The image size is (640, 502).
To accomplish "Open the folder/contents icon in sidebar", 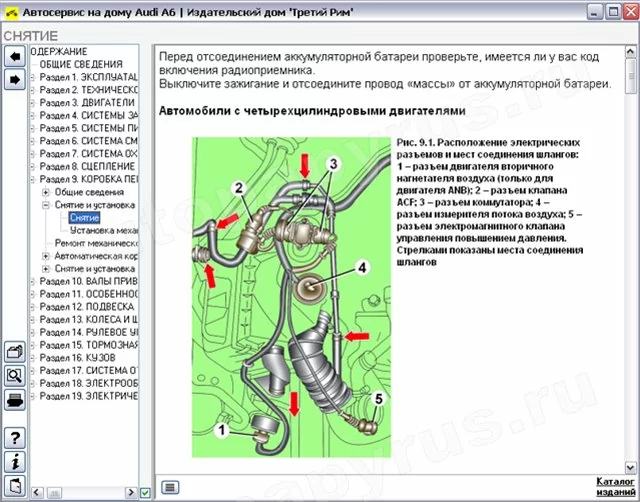I will pos(15,351).
